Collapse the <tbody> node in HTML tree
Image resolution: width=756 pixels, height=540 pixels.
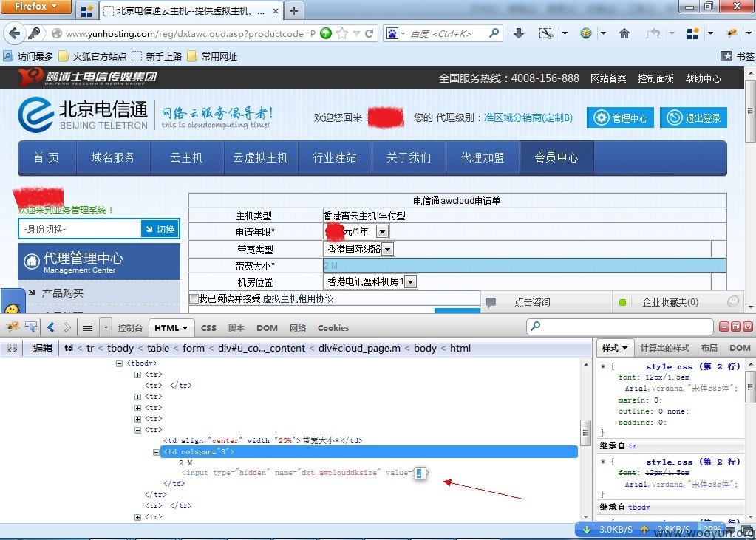tap(119, 363)
